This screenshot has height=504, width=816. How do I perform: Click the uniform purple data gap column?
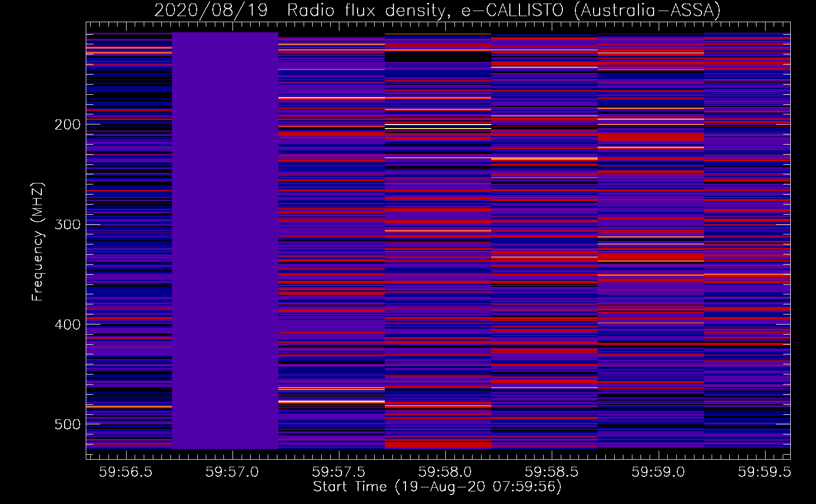tap(225, 240)
